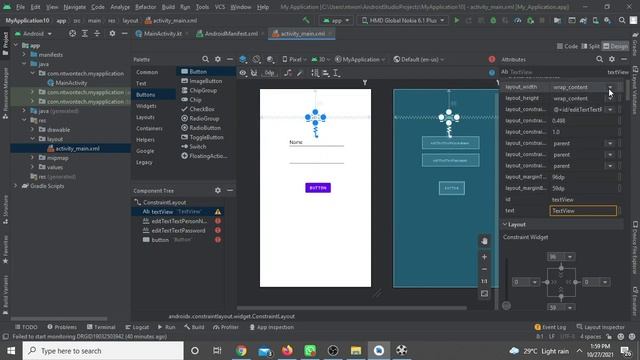Open the design surface layers icon
Viewport: 640px width, 360px height.
[243, 60]
